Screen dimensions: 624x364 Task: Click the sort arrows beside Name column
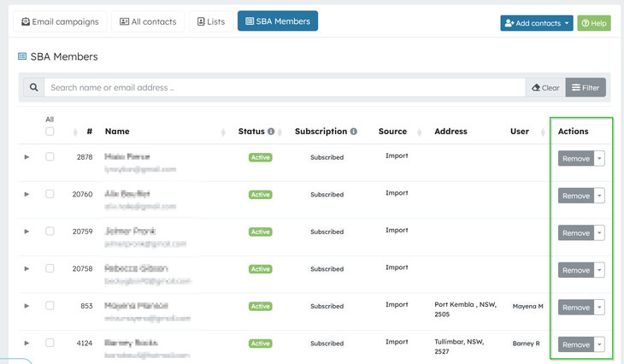coord(223,132)
